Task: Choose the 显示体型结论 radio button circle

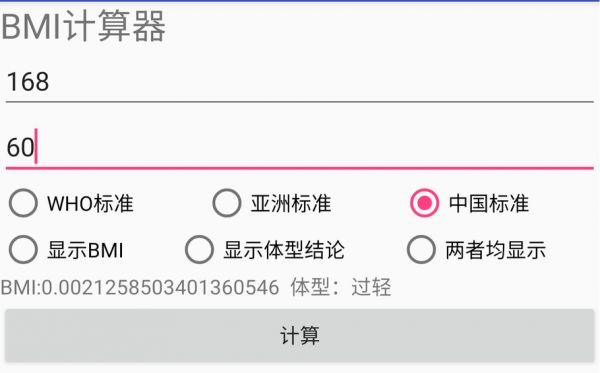Action: click(199, 250)
